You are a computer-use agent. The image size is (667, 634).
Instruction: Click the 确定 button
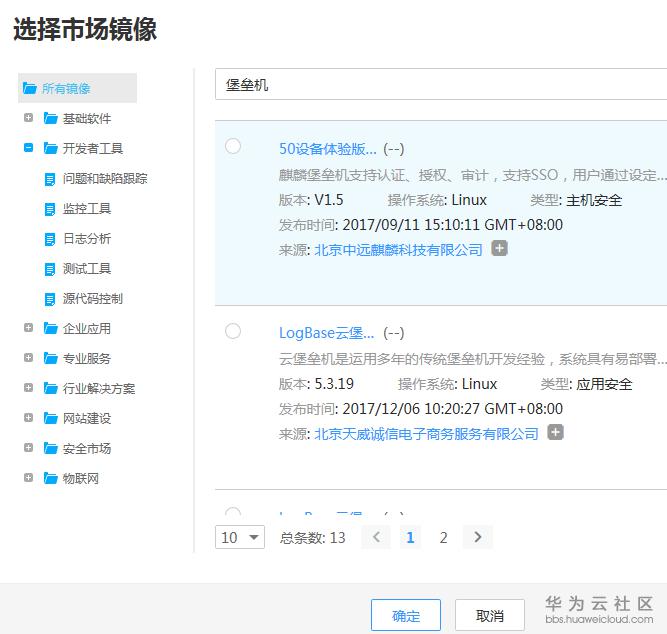(x=406, y=615)
